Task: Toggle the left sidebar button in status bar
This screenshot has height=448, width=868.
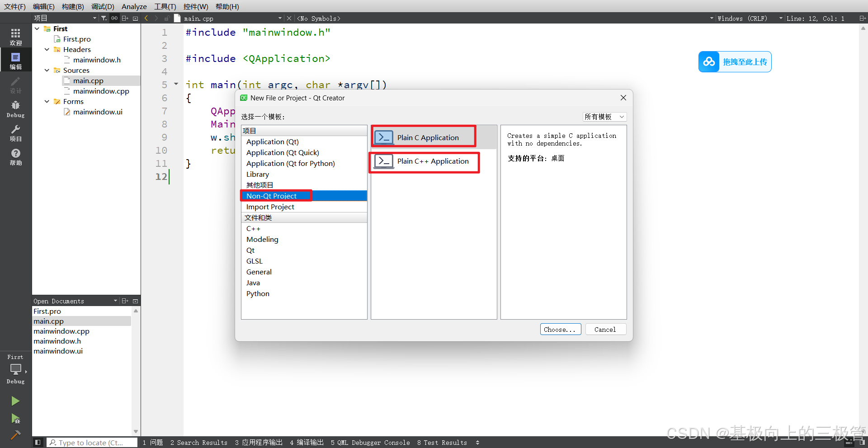Action: (38, 443)
